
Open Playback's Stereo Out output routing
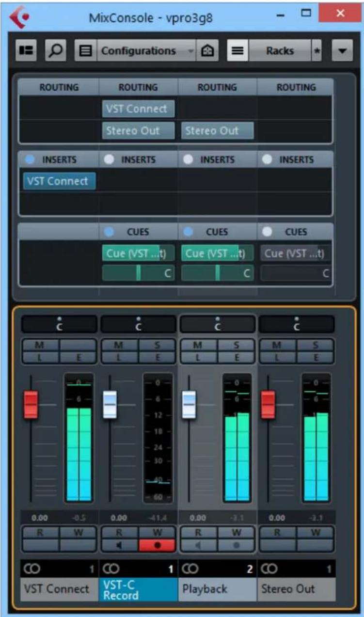[x=217, y=130]
